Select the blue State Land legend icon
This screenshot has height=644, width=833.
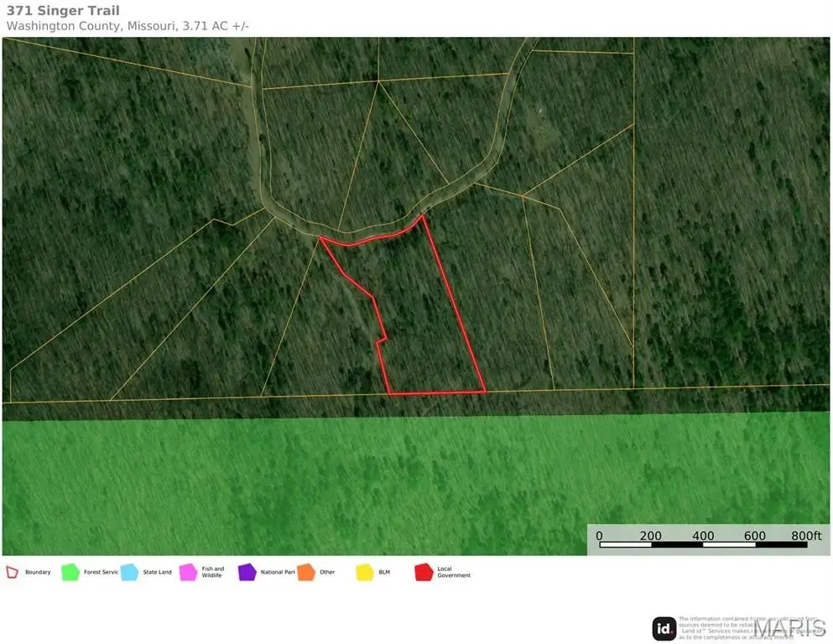[x=129, y=573]
